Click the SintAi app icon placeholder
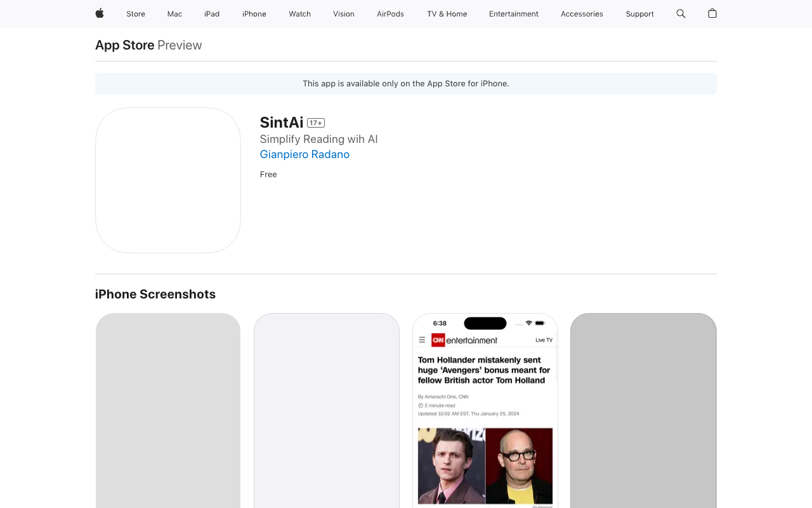The width and height of the screenshot is (812, 508). click(168, 180)
